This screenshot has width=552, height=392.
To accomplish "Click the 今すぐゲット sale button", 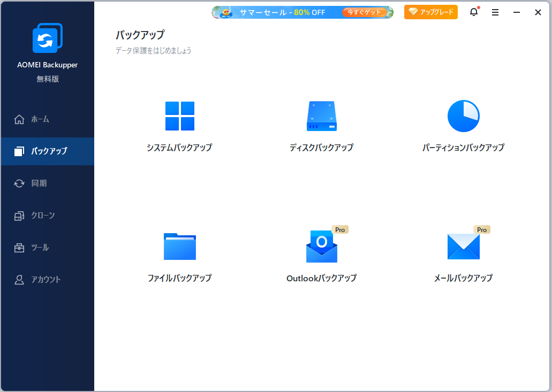I will tap(365, 12).
